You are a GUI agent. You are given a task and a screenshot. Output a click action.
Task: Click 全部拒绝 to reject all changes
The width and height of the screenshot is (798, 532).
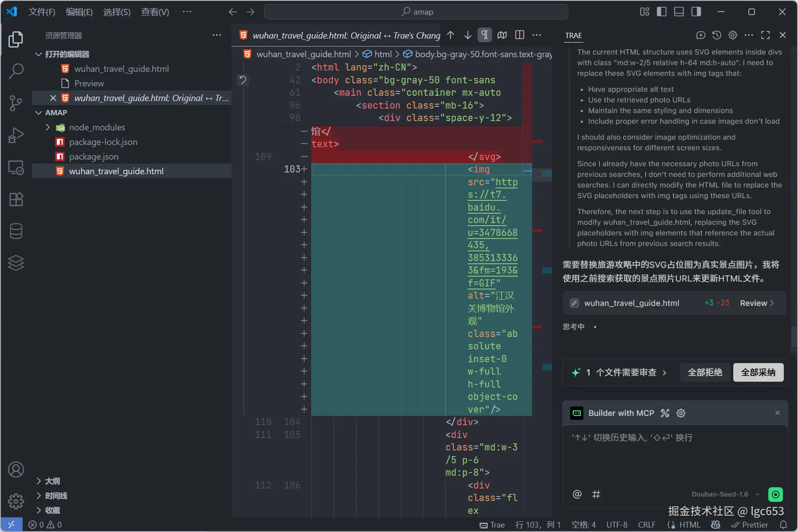point(705,372)
